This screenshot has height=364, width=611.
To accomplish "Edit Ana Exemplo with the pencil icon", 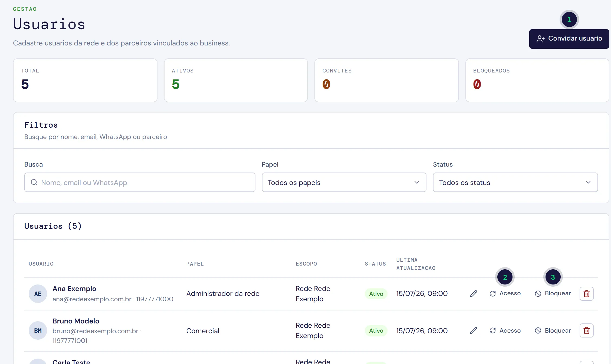I will click(x=474, y=294).
